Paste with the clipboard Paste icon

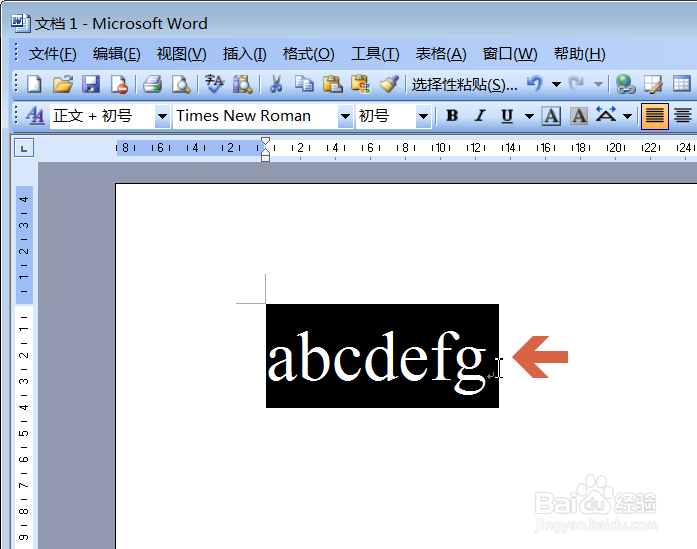click(332, 84)
